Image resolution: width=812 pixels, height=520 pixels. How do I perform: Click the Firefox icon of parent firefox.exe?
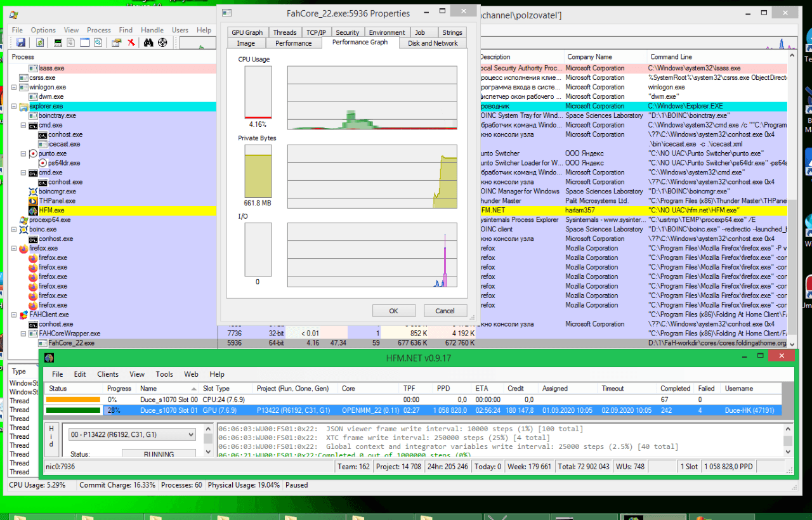coord(23,249)
